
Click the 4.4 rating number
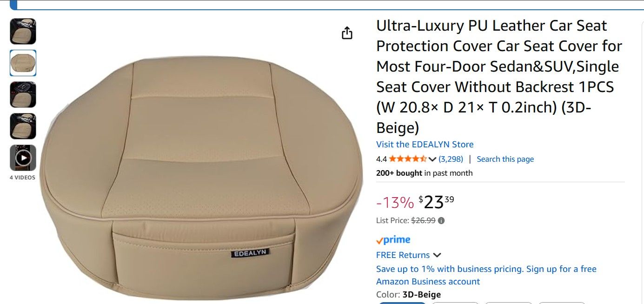(x=381, y=159)
